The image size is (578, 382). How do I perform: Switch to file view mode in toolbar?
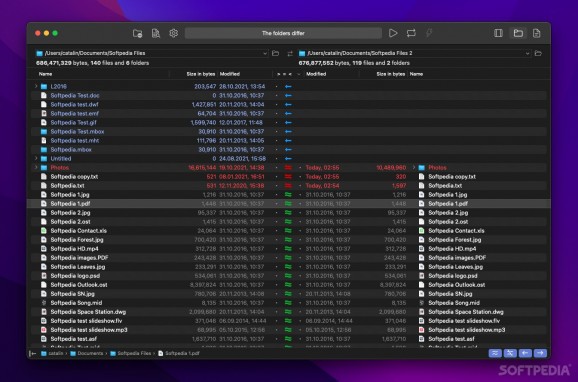pyautogui.click(x=537, y=33)
